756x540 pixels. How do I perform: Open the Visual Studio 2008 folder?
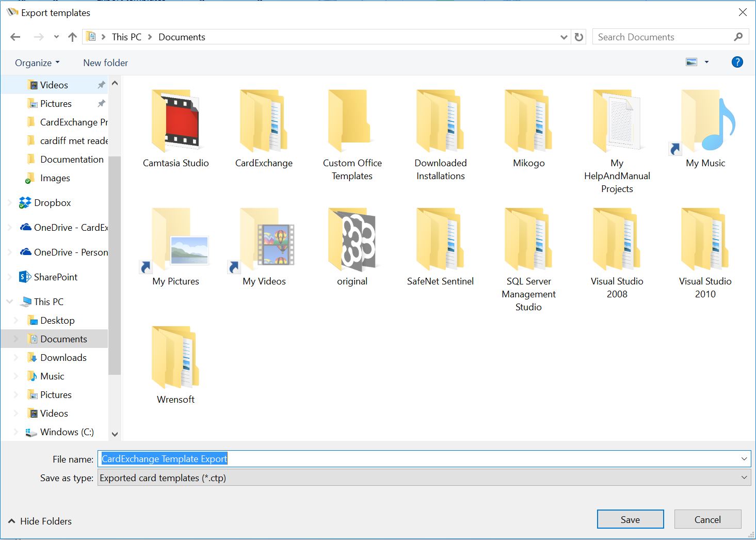pyautogui.click(x=617, y=240)
